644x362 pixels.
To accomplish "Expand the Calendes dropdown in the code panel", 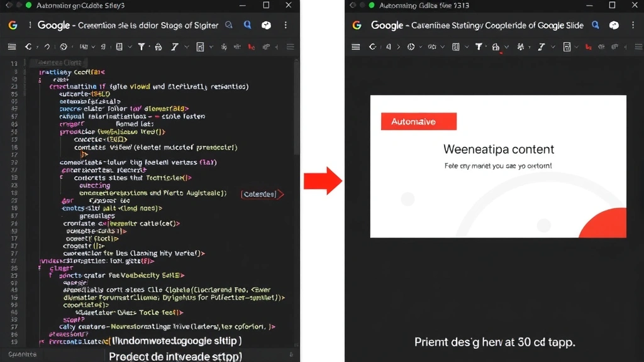I will coord(263,194).
